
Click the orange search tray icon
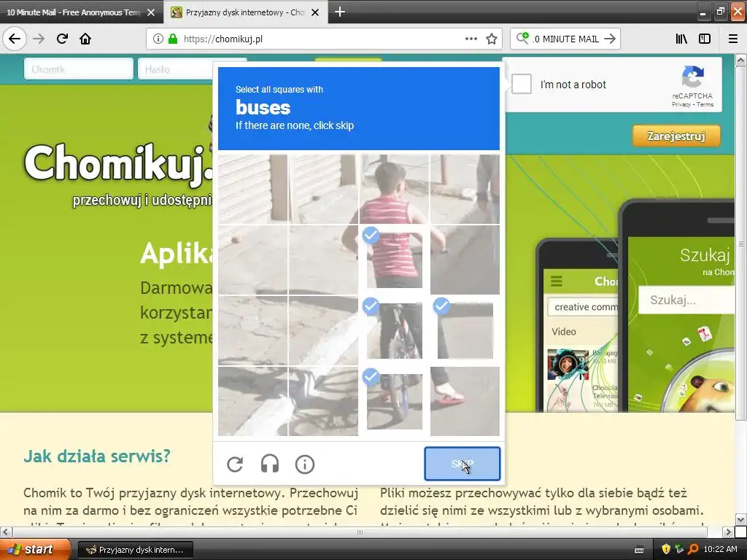[x=693, y=549]
